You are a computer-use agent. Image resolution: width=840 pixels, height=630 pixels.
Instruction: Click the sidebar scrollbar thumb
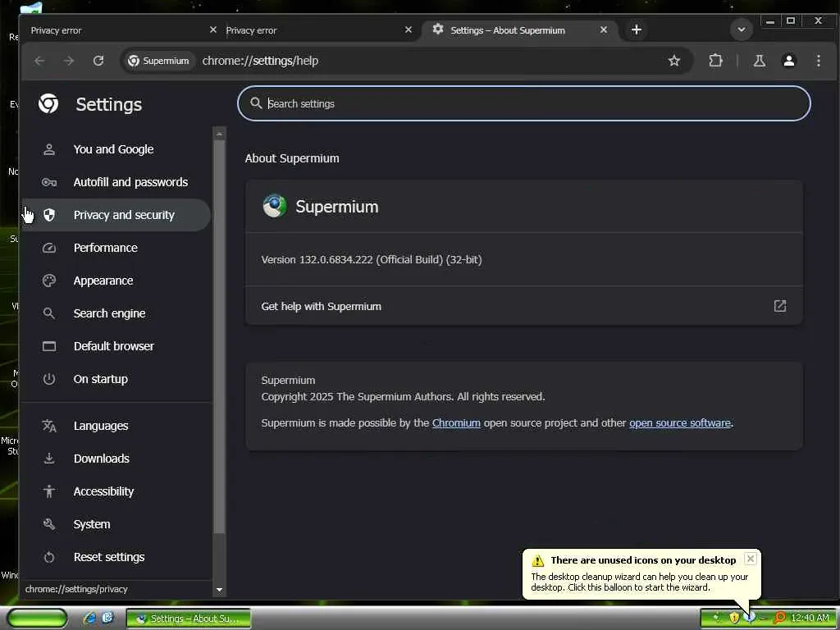click(x=219, y=336)
